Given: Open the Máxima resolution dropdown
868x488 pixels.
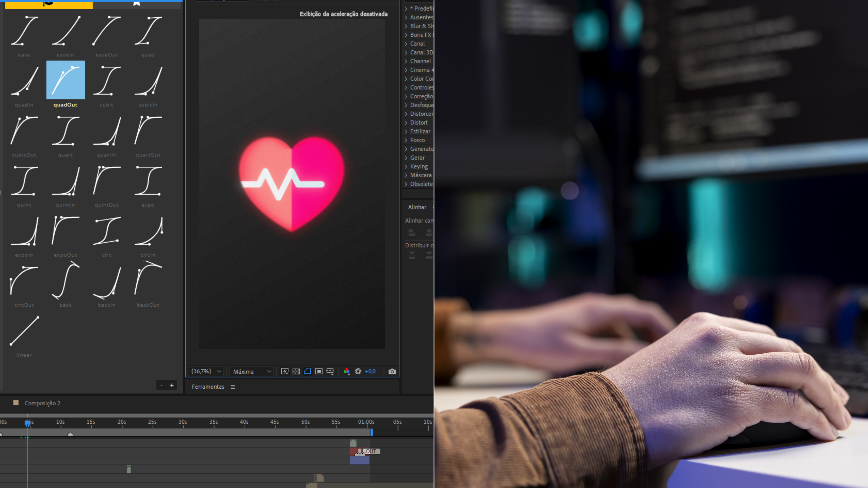Looking at the screenshot, I should tap(252, 371).
